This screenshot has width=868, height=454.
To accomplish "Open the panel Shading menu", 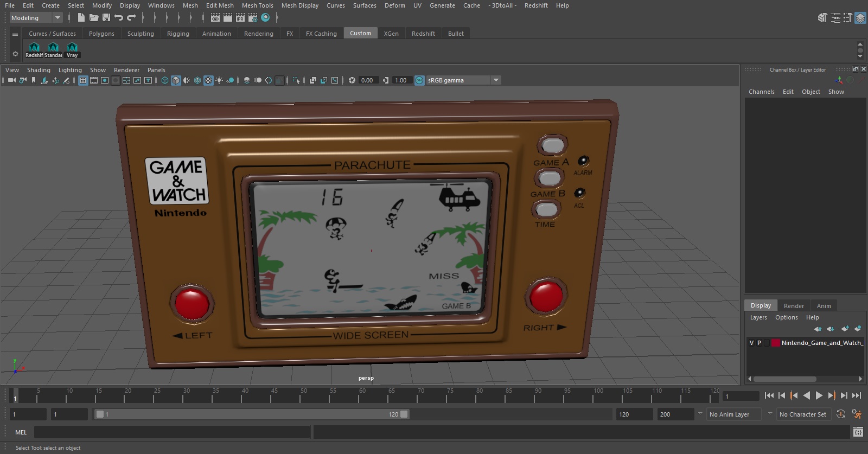I will [x=39, y=70].
